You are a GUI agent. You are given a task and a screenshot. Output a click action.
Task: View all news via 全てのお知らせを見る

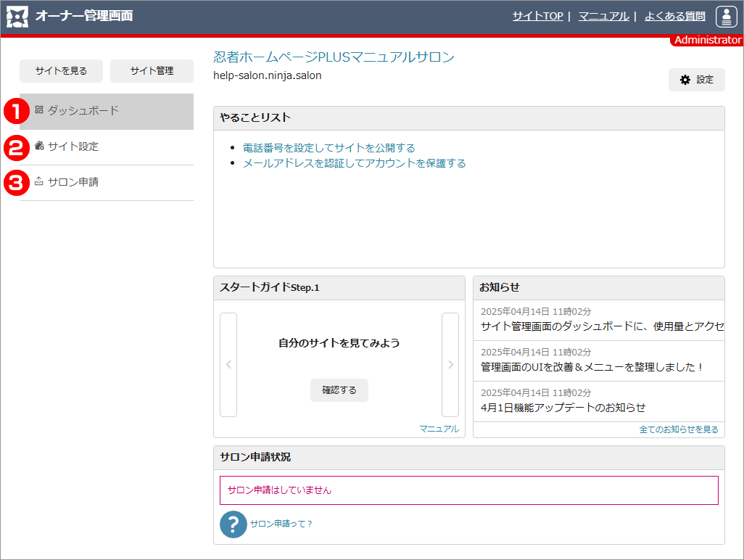[679, 429]
